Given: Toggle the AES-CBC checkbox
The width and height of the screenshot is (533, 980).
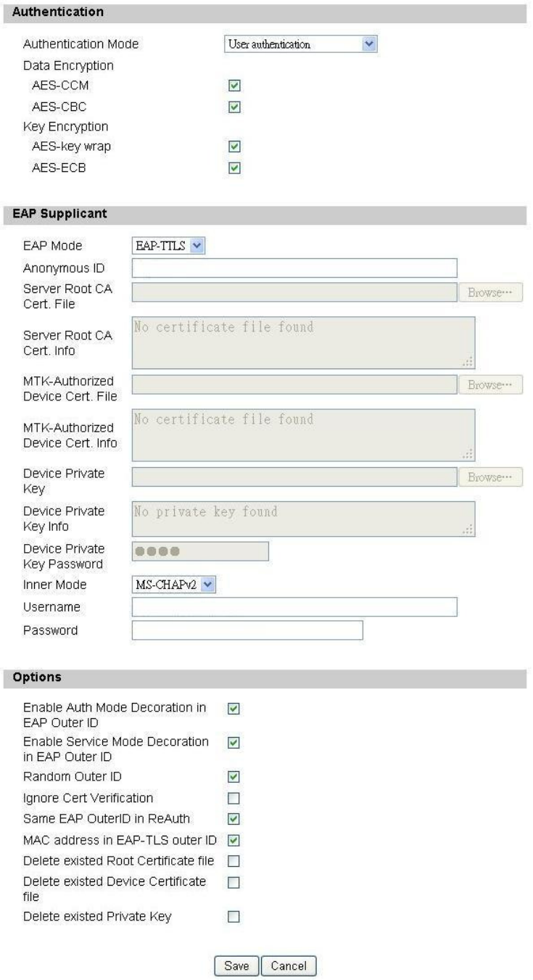Looking at the screenshot, I should pos(234,107).
